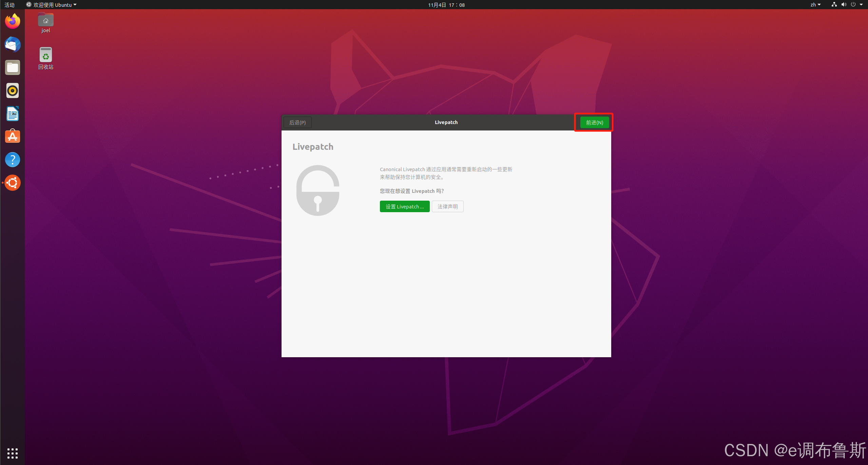Open the 欢迎使用 Ubuntu app menu
Image resolution: width=868 pixels, height=465 pixels.
(52, 5)
